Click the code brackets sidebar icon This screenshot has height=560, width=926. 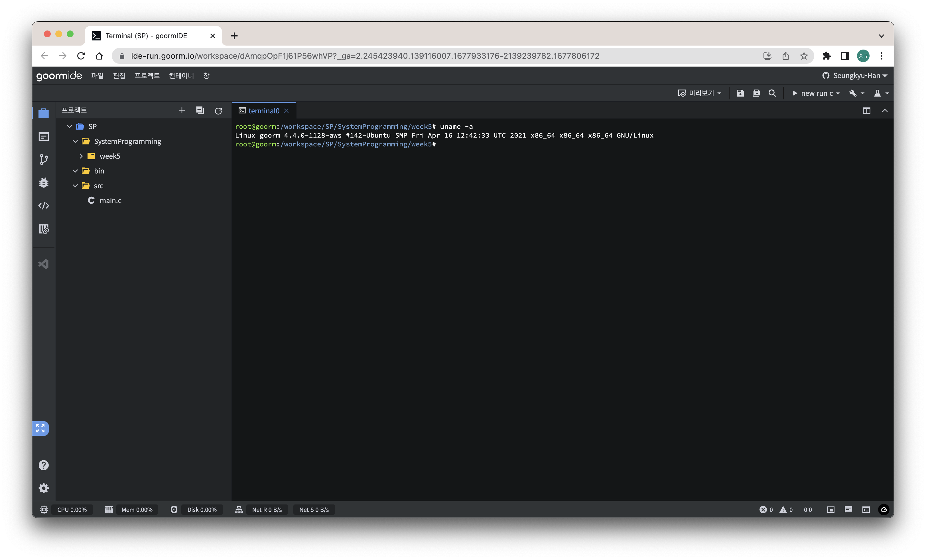(44, 205)
